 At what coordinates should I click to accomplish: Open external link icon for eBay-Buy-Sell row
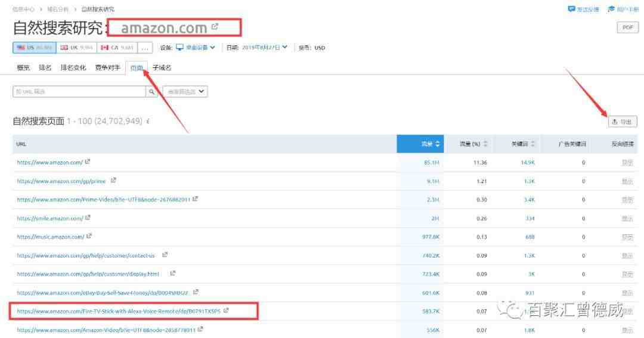196,292
